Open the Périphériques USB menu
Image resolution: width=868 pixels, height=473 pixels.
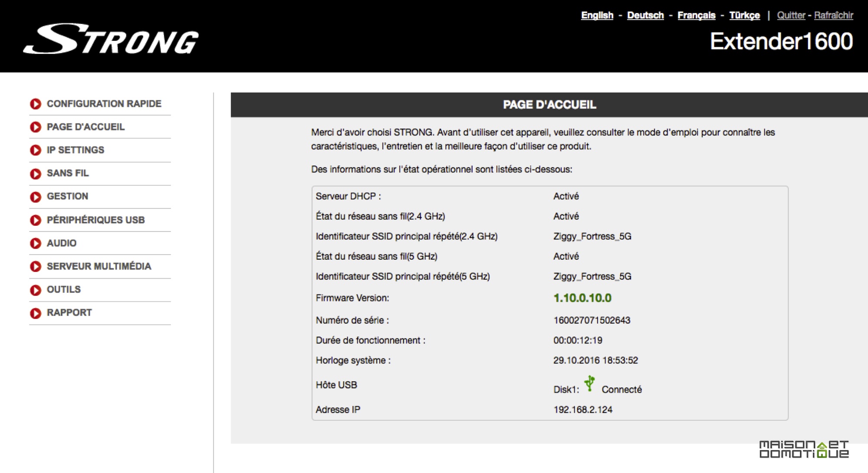coord(95,220)
